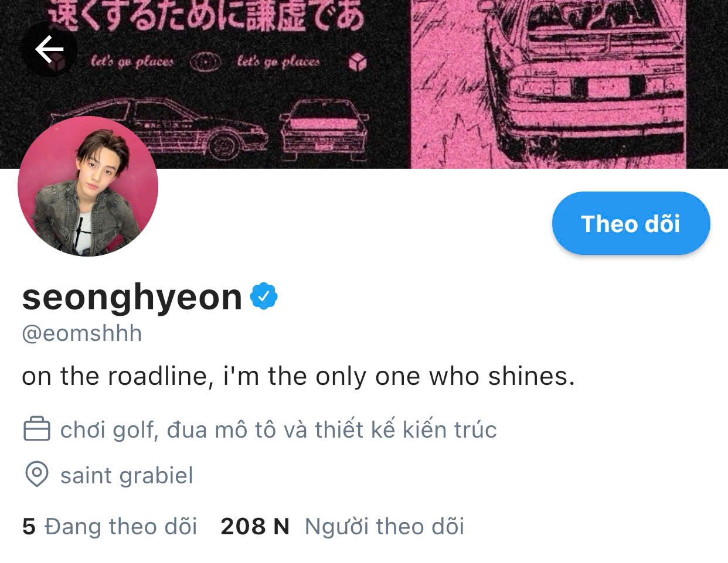Open the seonghyeon profile photo
The width and height of the screenshot is (728, 563).
88,186
